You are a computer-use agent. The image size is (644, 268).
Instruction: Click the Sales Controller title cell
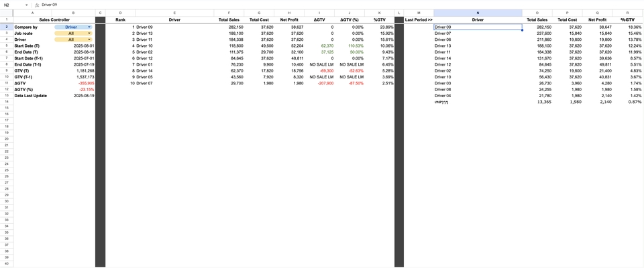(54, 20)
